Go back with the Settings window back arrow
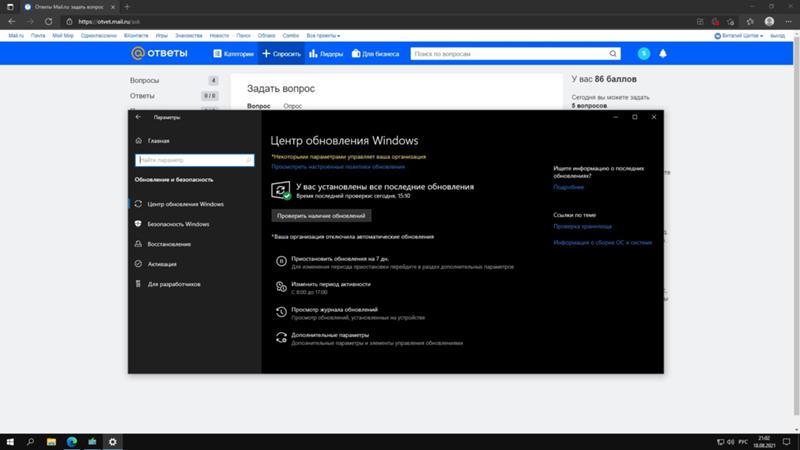 138,117
